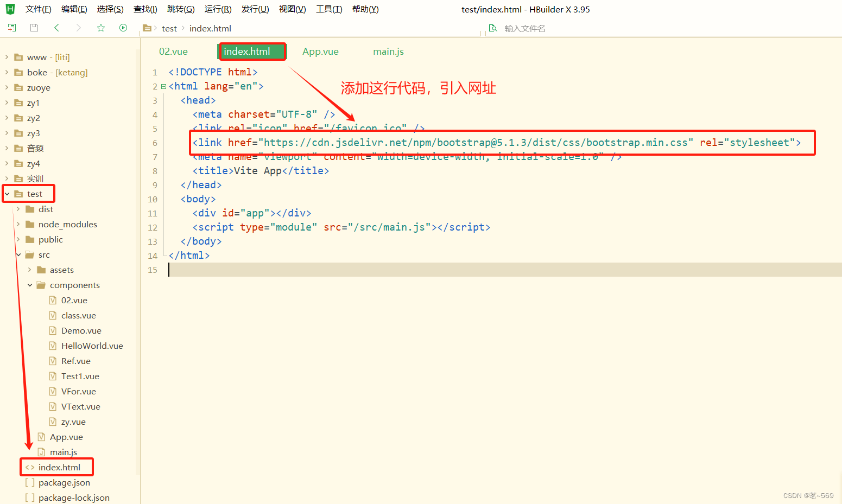
Task: Click the bookmark star icon
Action: tap(101, 28)
